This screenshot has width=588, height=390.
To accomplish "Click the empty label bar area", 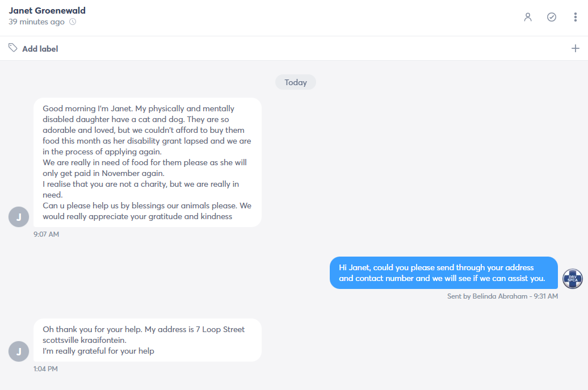I will (x=314, y=48).
